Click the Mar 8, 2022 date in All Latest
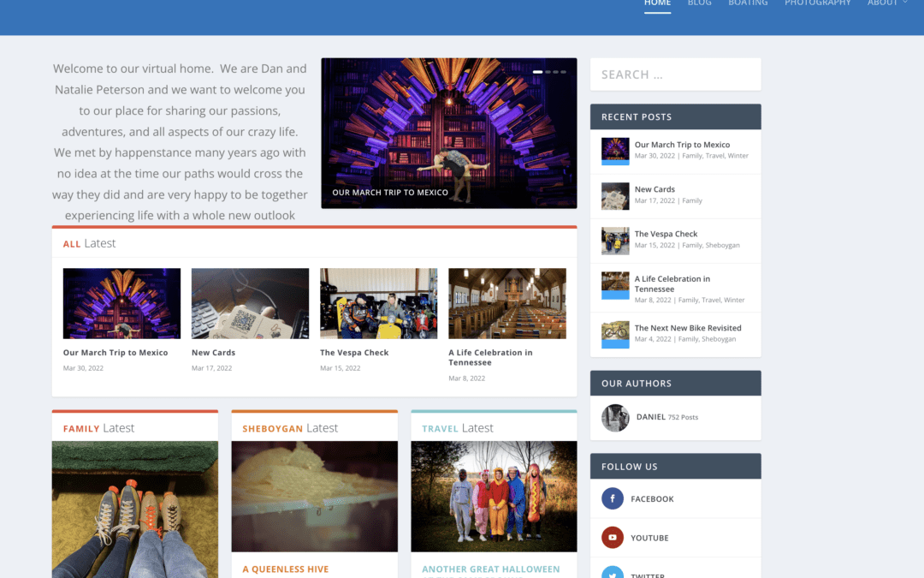This screenshot has height=578, width=924. pos(467,378)
